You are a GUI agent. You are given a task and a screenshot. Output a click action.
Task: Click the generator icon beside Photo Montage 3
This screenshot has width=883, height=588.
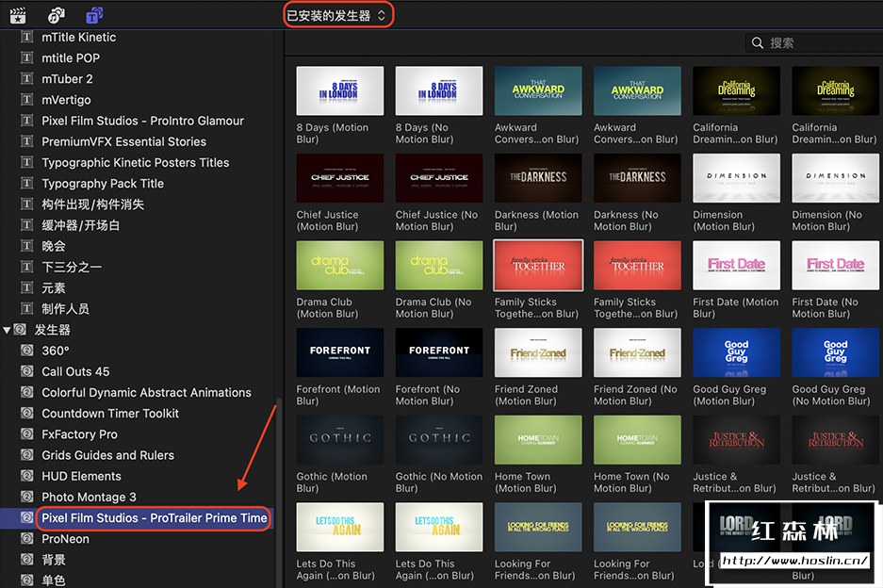(26, 497)
